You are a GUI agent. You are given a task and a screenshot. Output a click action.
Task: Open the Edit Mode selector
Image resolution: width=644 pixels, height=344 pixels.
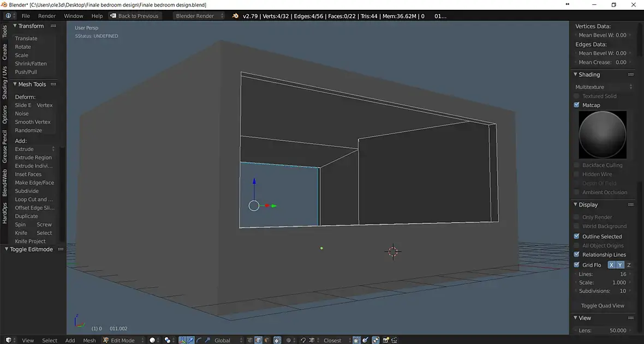(123, 340)
